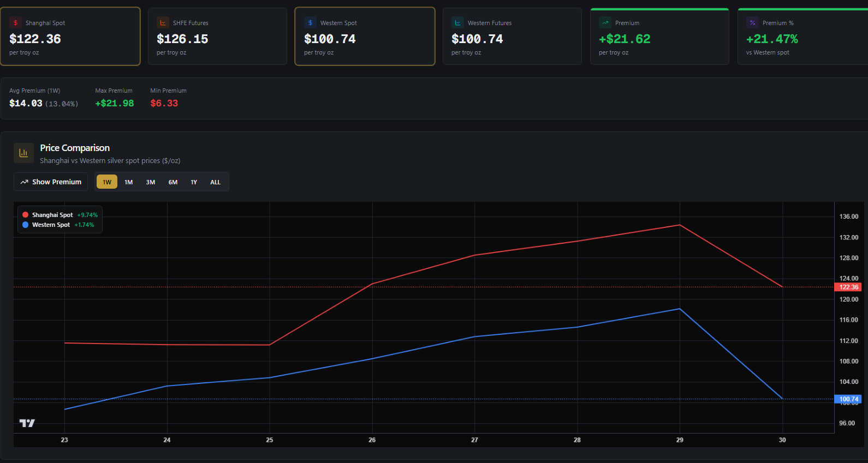The height and width of the screenshot is (463, 868).
Task: View ALL time range data
Action: tap(216, 182)
